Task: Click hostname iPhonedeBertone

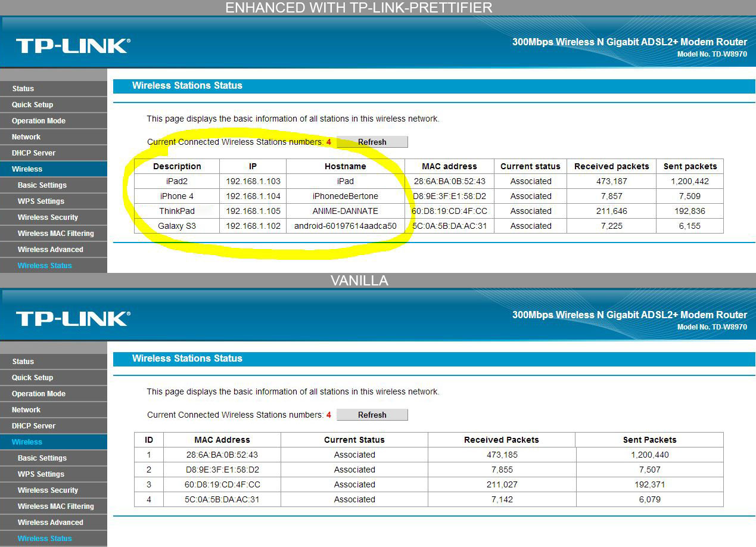Action: (346, 196)
